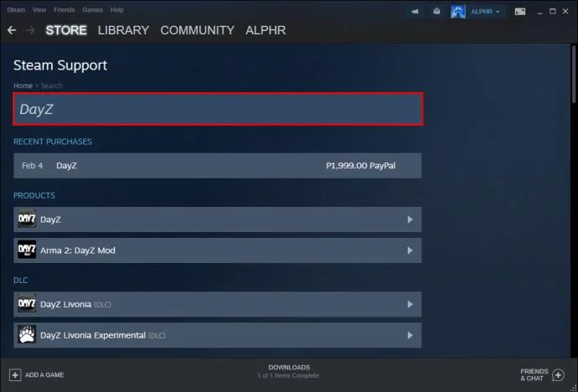Expand the DayZ Livonia DLC arrow

pyautogui.click(x=410, y=304)
